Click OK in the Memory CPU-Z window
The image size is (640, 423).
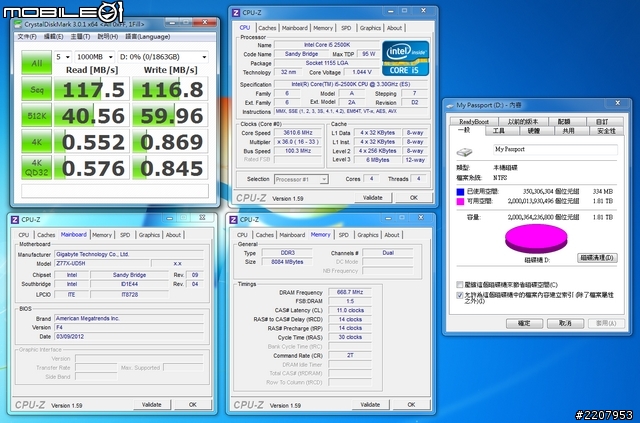(x=411, y=405)
